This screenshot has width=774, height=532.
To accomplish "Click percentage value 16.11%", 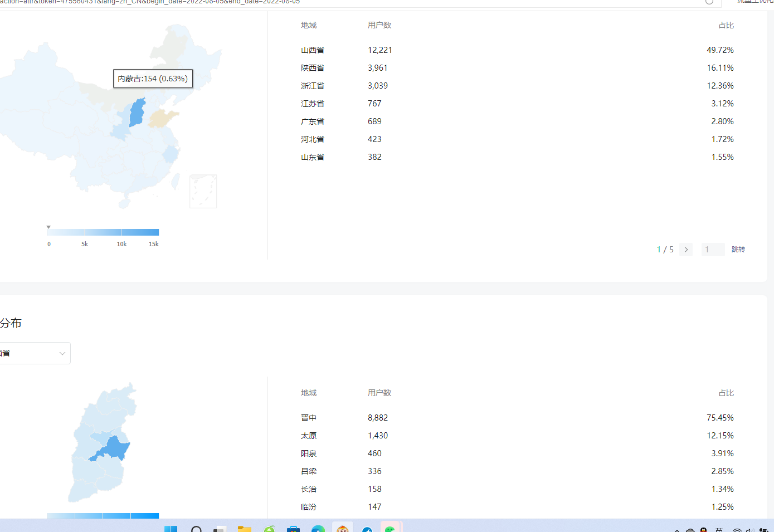I will point(720,68).
